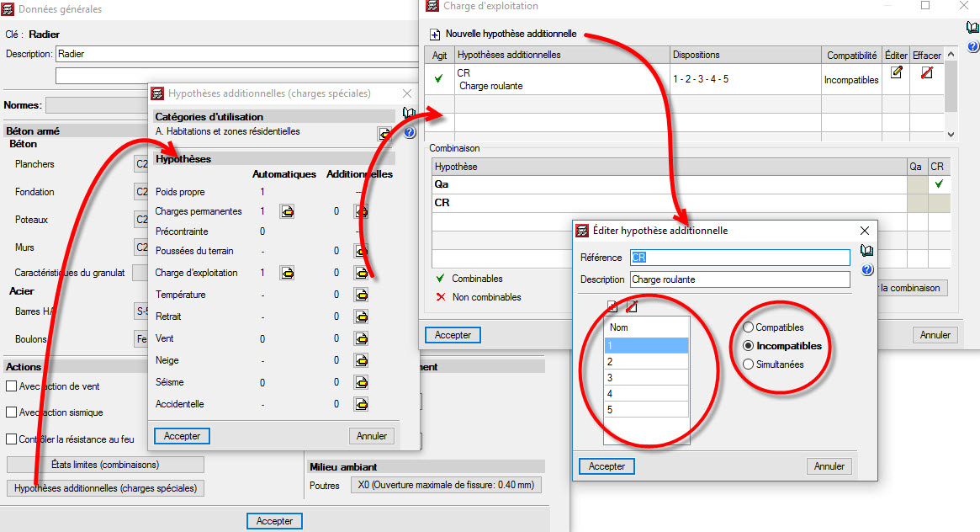Select the Compatibles radio button
The height and width of the screenshot is (532, 980).
(x=748, y=327)
